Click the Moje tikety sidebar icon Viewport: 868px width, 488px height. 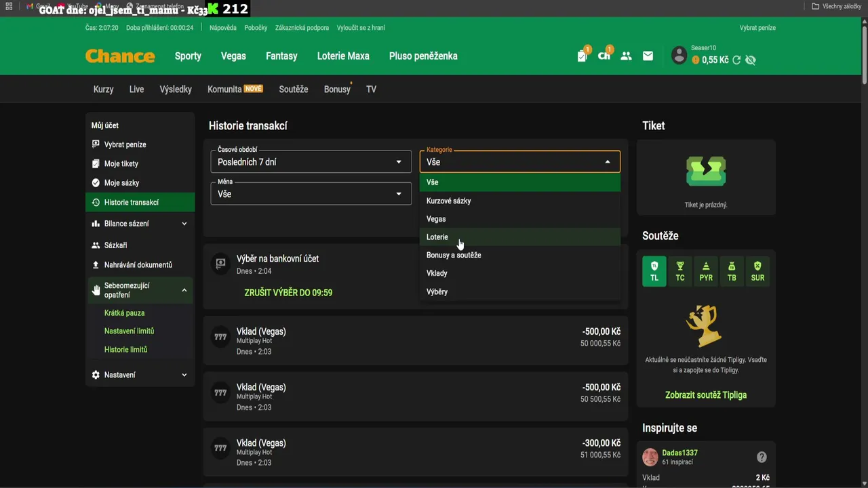point(96,163)
